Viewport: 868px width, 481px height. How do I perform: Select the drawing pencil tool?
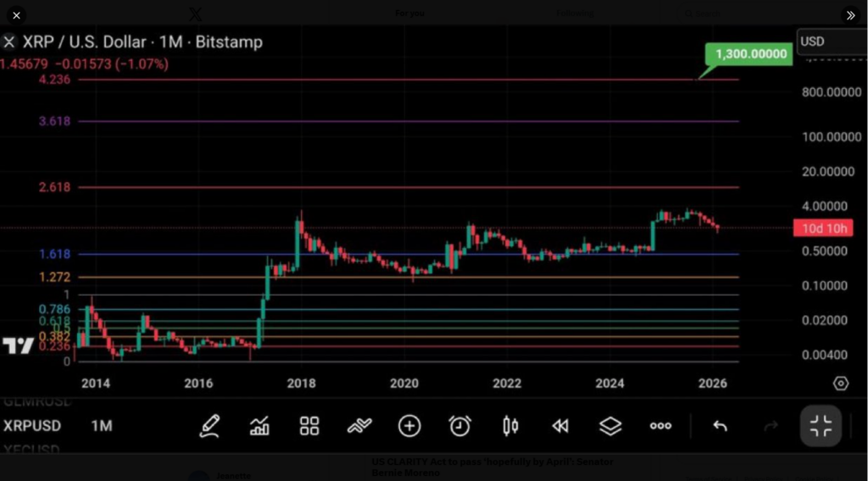click(x=209, y=426)
